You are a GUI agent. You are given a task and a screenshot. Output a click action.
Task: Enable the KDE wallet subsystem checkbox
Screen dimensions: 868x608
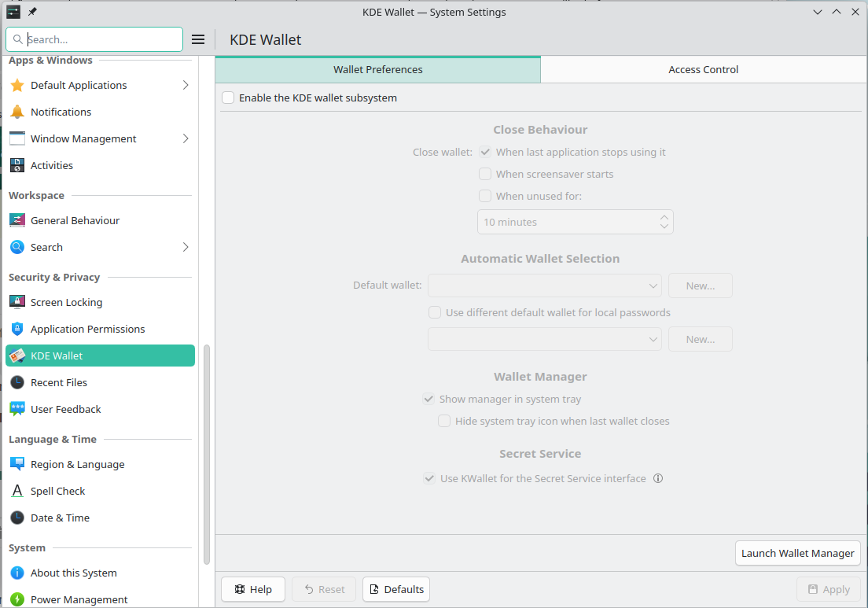point(228,98)
